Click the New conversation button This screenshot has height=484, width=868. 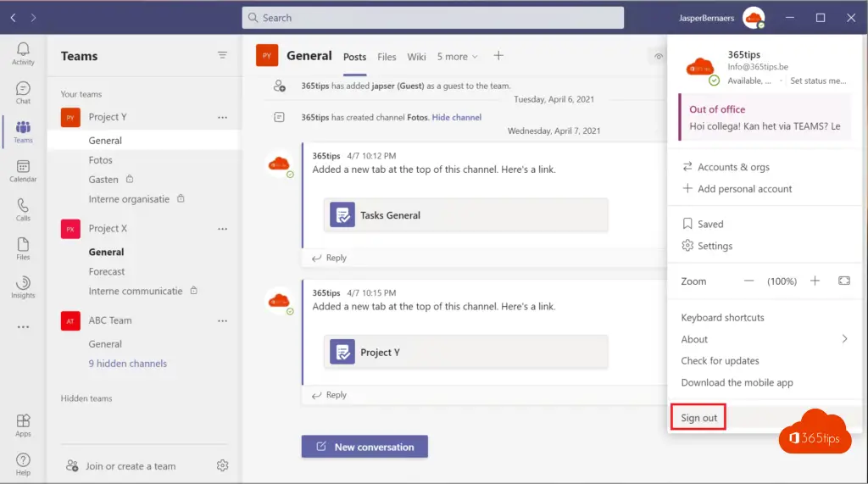tap(364, 447)
